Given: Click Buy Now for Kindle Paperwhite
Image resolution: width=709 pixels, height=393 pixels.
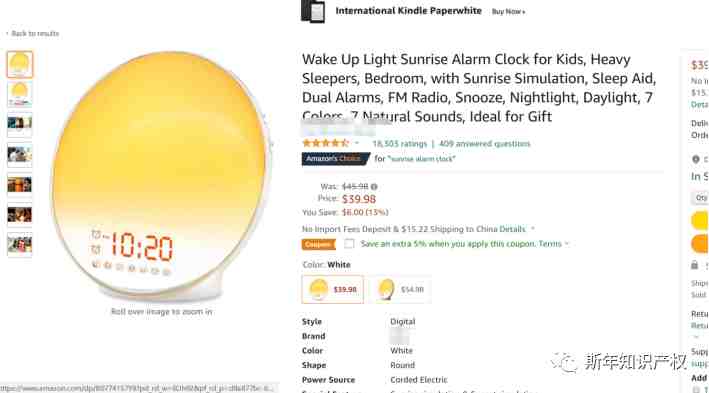Looking at the screenshot, I should pyautogui.click(x=508, y=12).
